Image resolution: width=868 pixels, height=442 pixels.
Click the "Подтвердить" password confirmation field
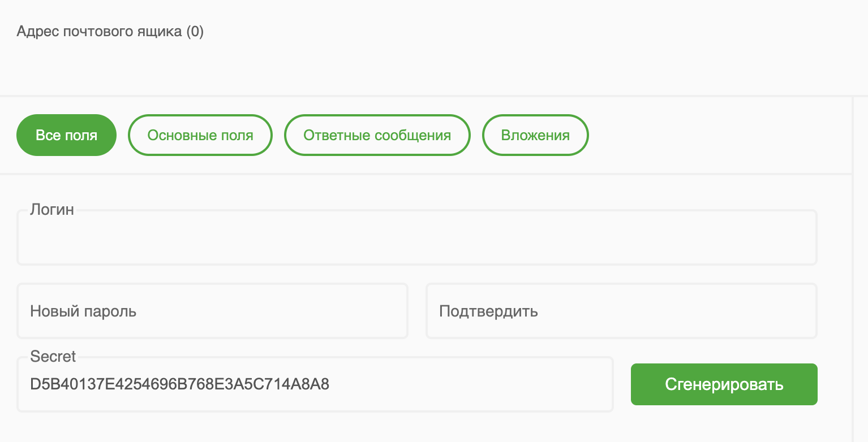pos(621,310)
